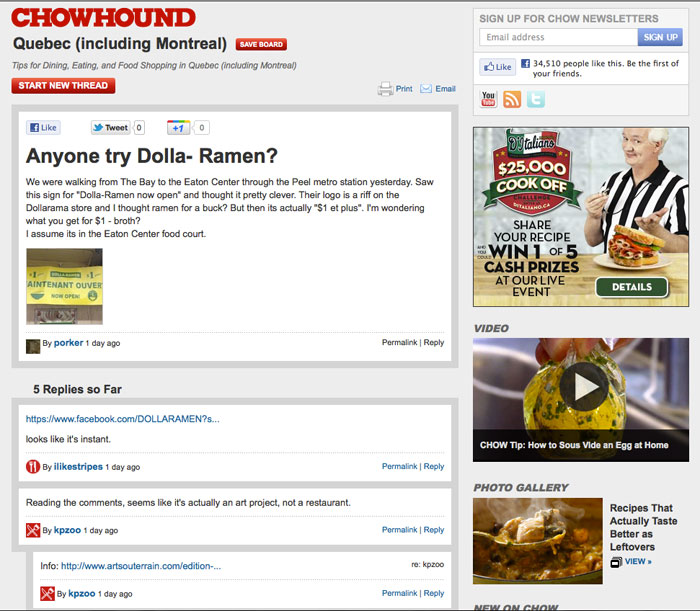Open the RSS feed icon

(512, 99)
